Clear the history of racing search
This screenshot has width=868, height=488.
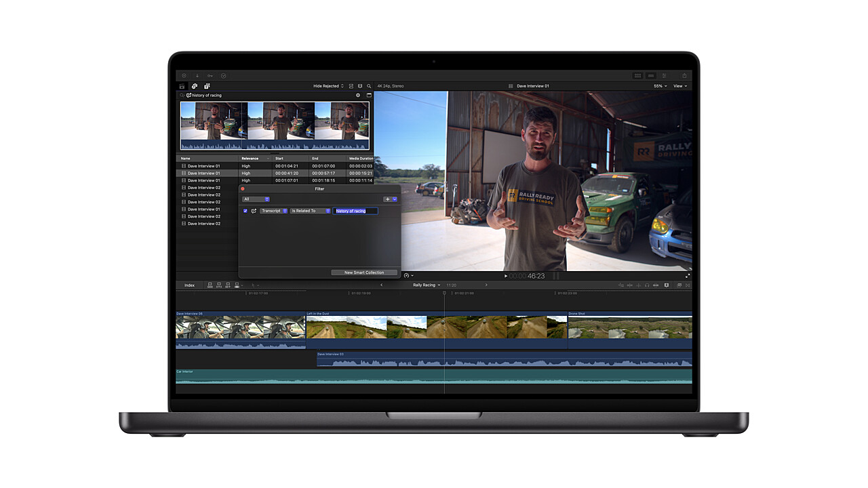pos(358,96)
